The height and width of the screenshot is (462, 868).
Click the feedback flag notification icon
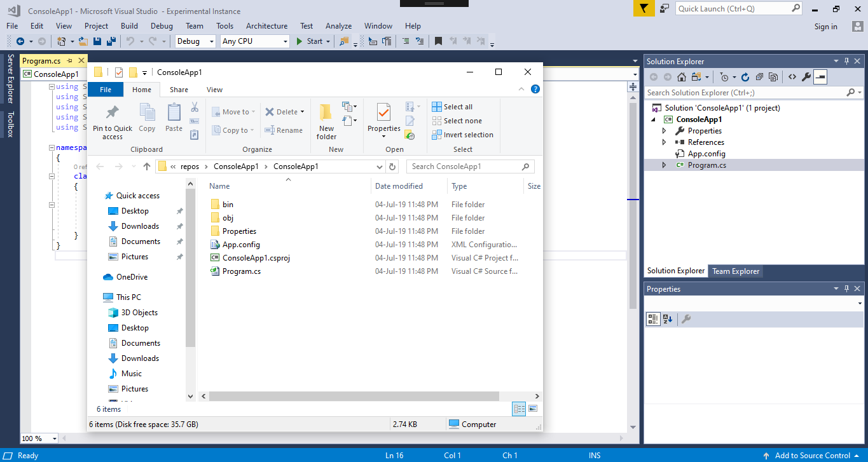pos(644,9)
